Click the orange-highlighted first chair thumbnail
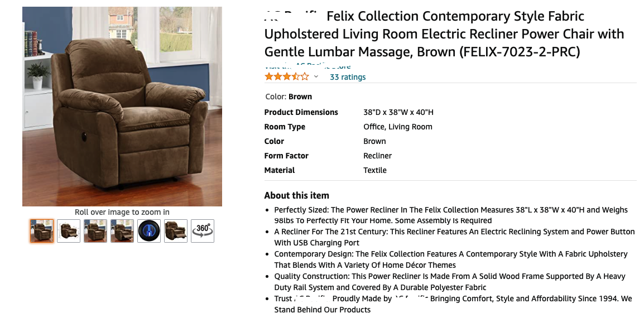Image resolution: width=644 pixels, height=318 pixels. [42, 230]
